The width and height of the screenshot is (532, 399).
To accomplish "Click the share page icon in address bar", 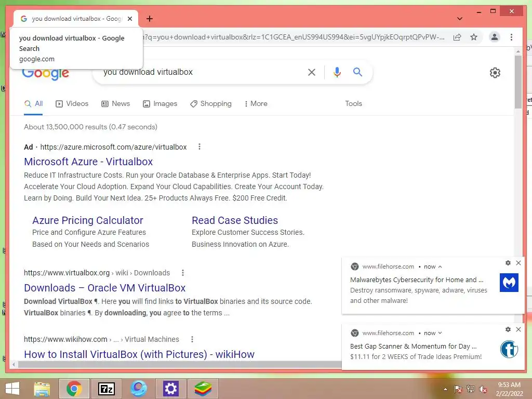I will [457, 37].
